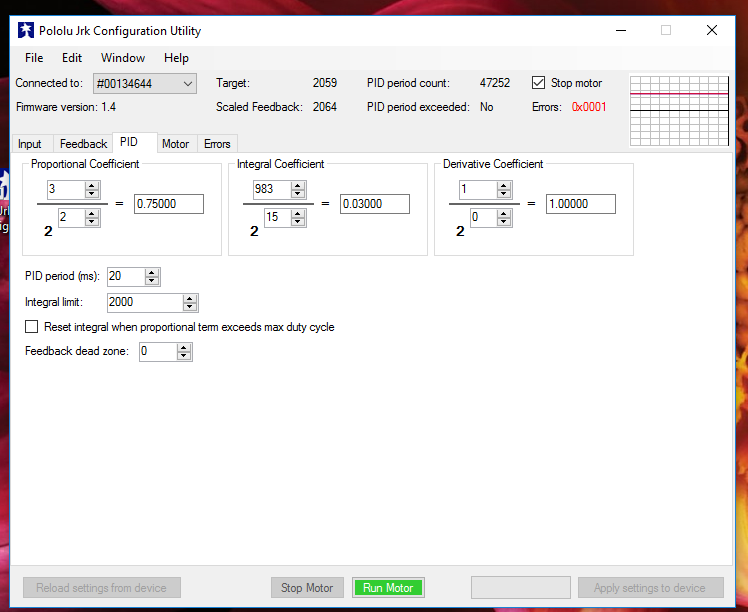Open the Window menu
The image size is (748, 612).
tap(123, 58)
